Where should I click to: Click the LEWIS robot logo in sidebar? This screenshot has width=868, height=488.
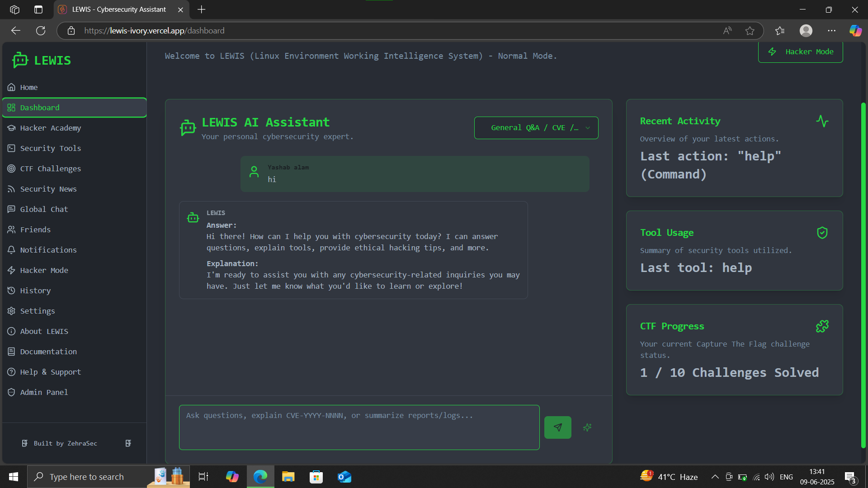[x=20, y=60]
